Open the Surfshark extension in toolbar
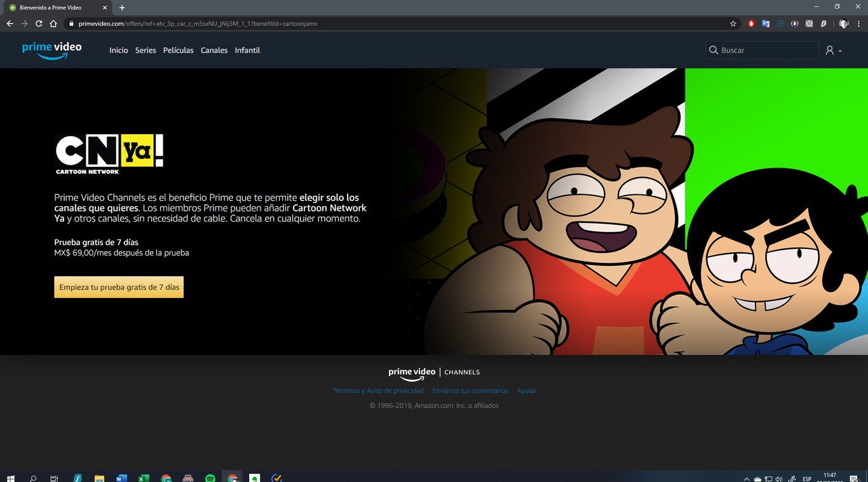This screenshot has height=482, width=868. click(824, 23)
